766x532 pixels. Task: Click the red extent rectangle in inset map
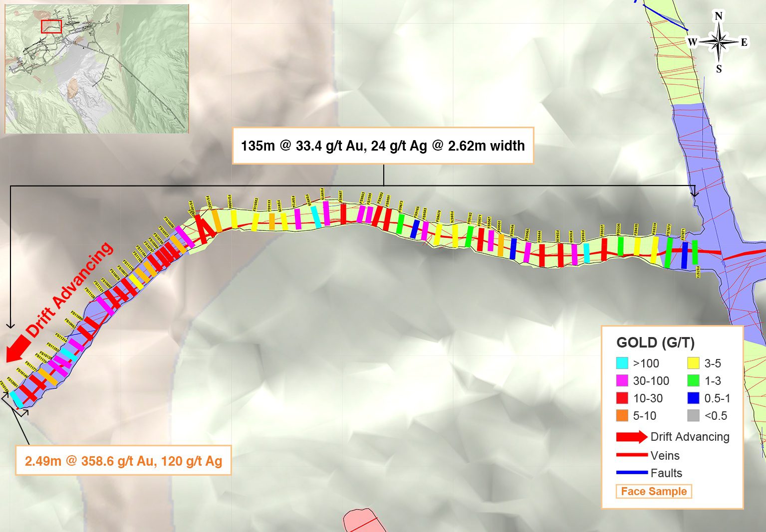(x=51, y=26)
